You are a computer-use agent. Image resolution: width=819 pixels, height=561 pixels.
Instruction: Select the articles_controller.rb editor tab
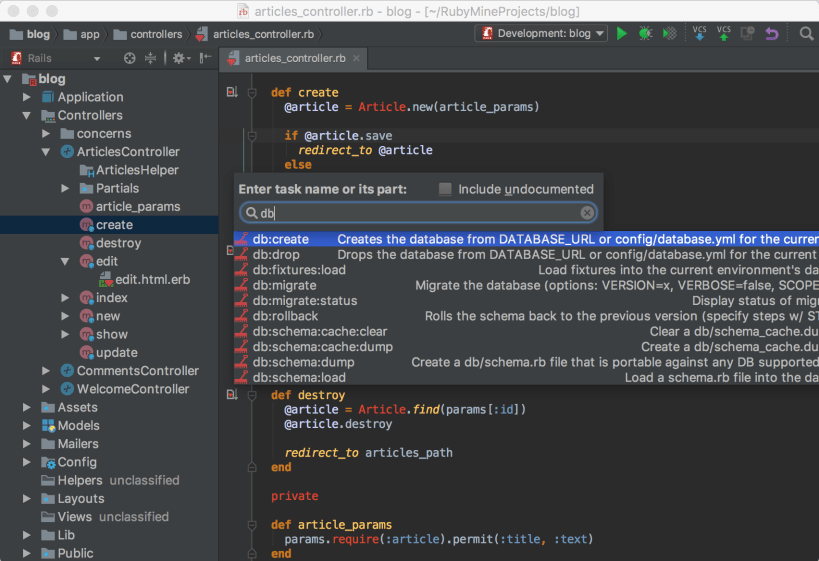(x=295, y=58)
